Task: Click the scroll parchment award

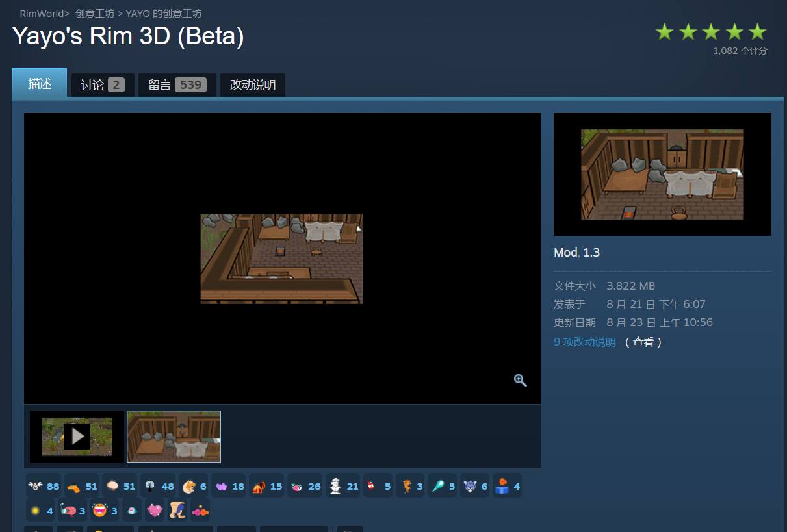Action: coord(176,511)
